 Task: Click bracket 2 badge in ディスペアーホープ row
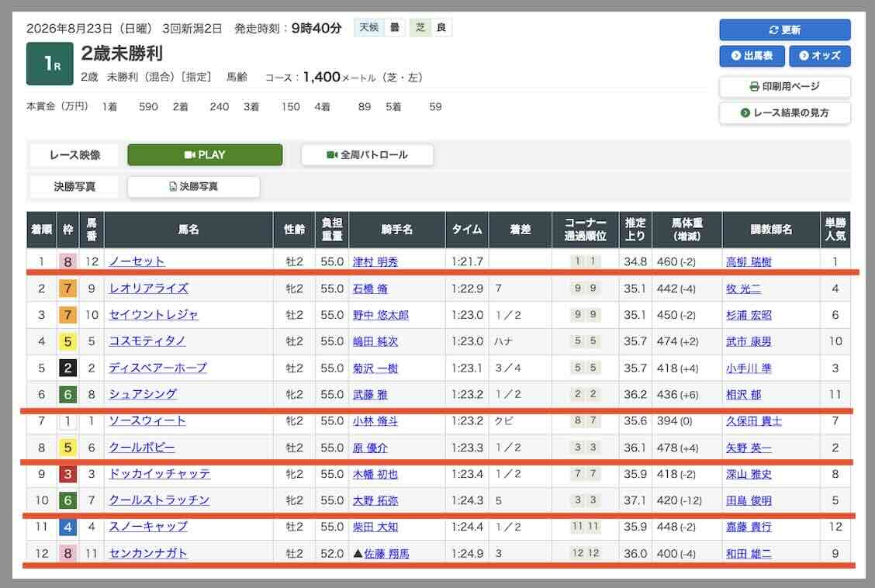[67, 368]
